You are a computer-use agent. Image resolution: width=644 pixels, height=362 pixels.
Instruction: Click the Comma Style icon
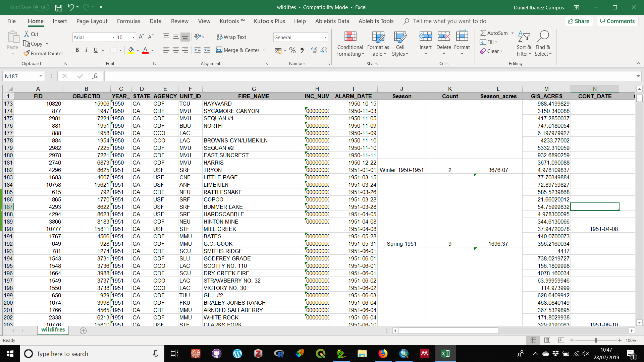click(302, 50)
